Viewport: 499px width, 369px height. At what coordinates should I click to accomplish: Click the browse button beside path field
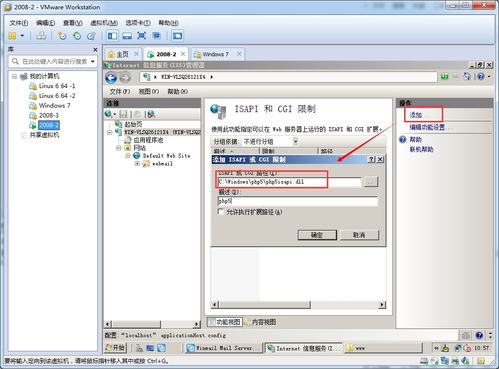pyautogui.click(x=370, y=182)
